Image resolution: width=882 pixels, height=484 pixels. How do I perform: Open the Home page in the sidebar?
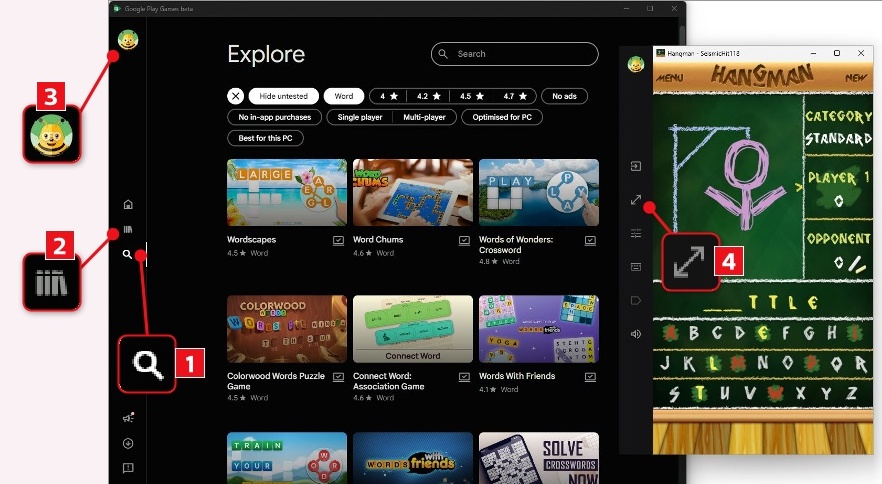tap(128, 205)
